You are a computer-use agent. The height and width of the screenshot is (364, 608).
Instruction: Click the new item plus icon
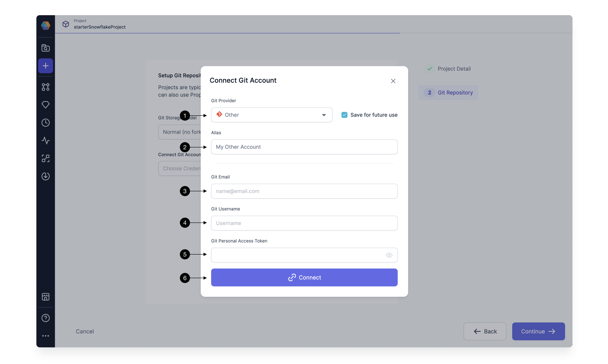[45, 65]
